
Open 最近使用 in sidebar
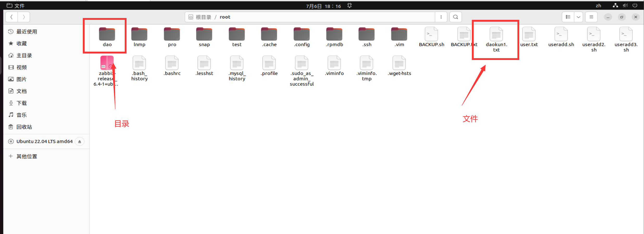click(46, 32)
